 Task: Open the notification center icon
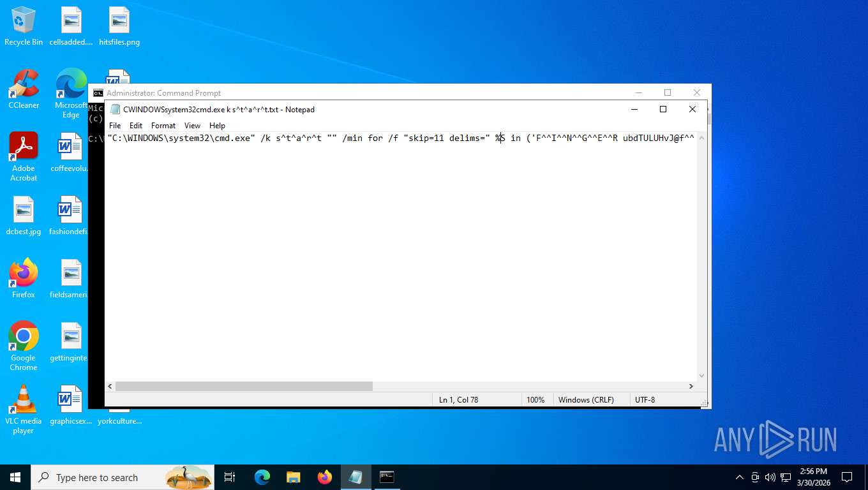847,477
